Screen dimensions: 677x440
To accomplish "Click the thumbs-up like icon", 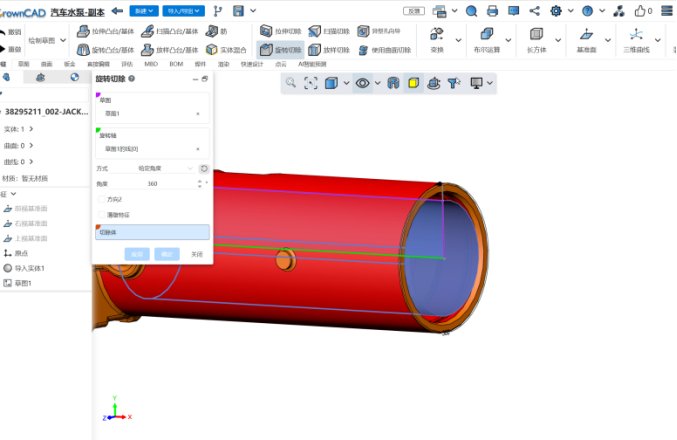I will click(640, 11).
